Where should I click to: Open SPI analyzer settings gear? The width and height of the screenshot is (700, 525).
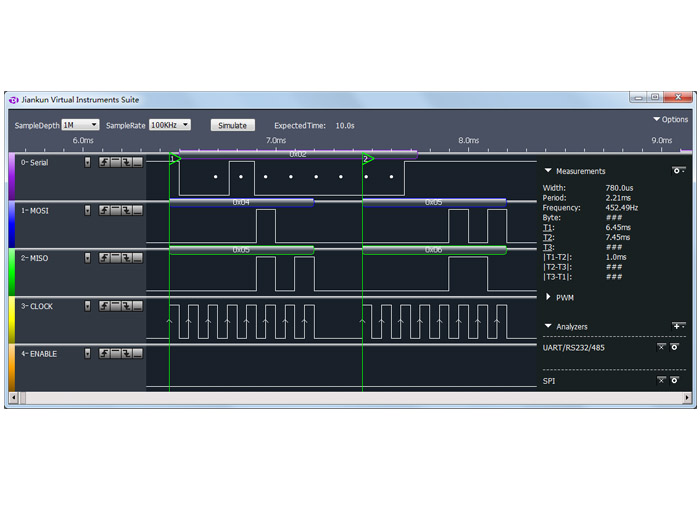coord(675,381)
